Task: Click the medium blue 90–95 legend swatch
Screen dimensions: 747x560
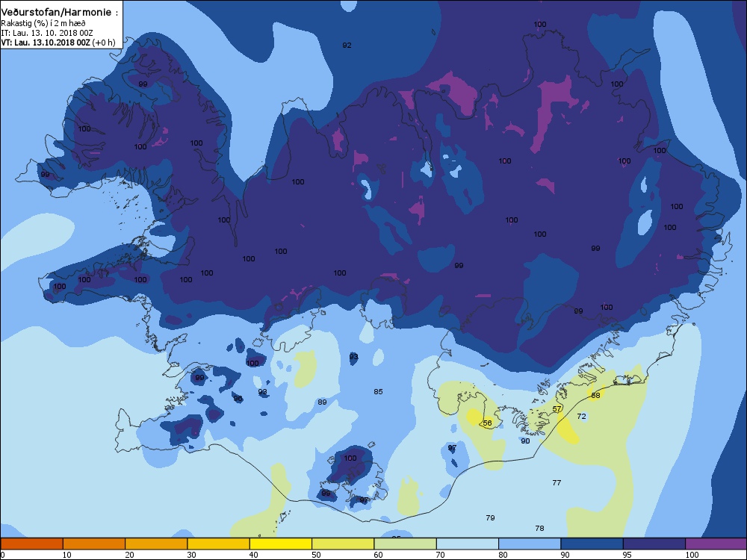Action: pos(592,544)
